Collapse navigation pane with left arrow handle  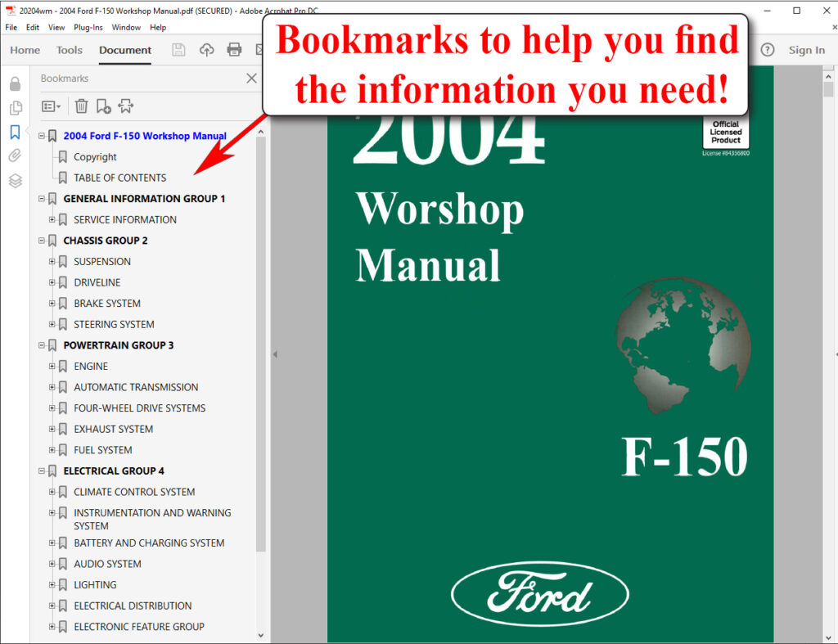coord(275,354)
